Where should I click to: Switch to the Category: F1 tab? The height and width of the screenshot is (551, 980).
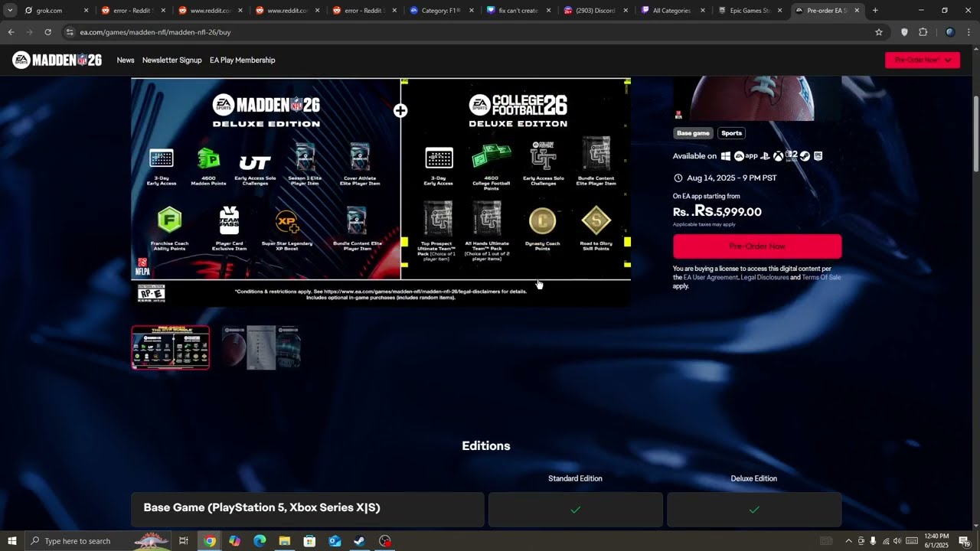[x=440, y=11]
